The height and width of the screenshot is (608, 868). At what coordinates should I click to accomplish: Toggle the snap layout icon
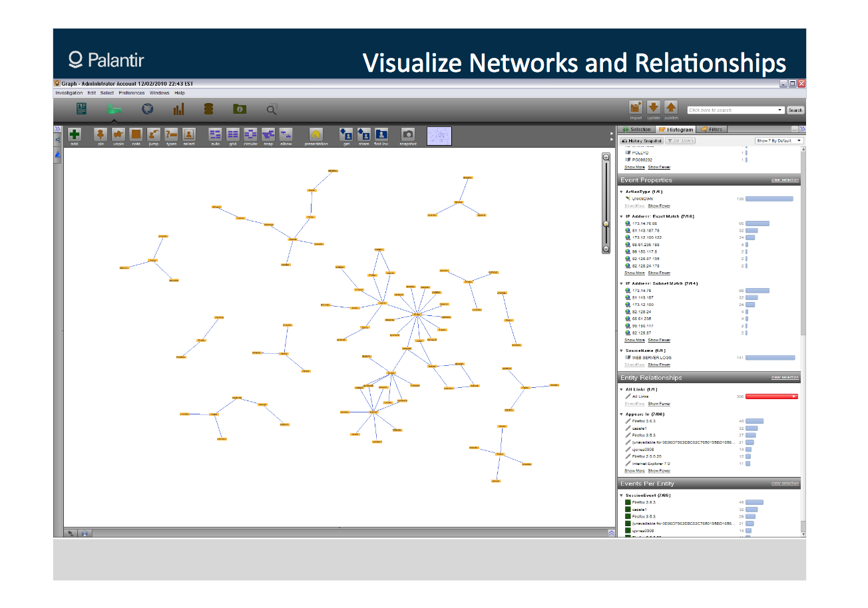[268, 134]
